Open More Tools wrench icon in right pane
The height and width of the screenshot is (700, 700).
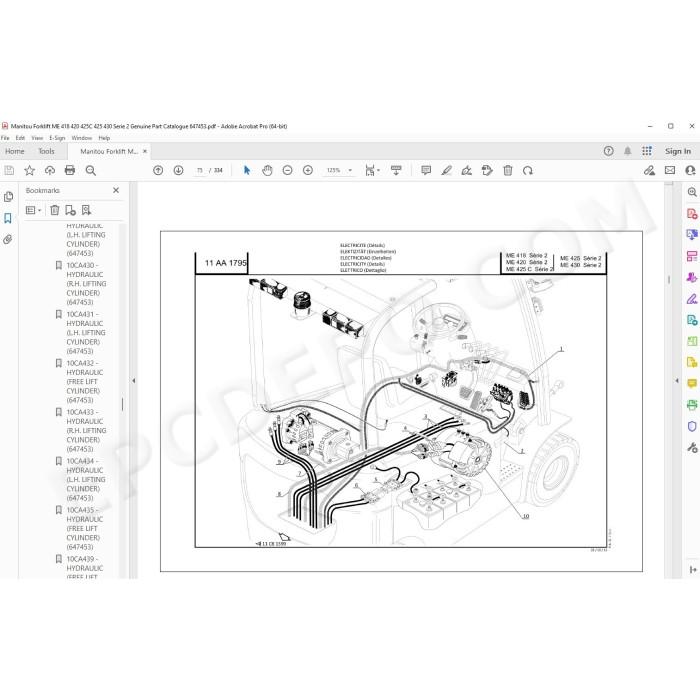(x=692, y=447)
